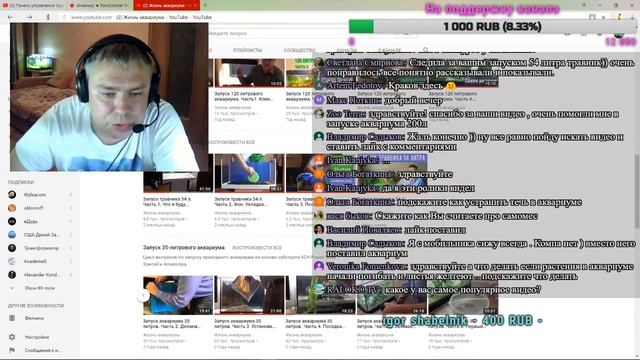Click Владимир Садыков's avatar beside 'Жаль конечно'

click(319, 137)
